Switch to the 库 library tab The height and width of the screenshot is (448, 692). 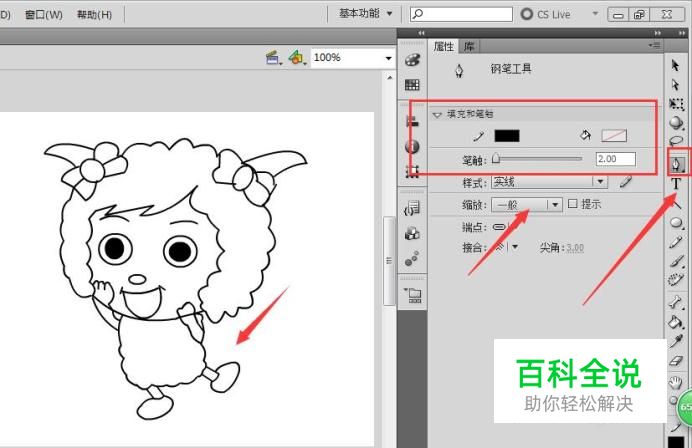[469, 46]
